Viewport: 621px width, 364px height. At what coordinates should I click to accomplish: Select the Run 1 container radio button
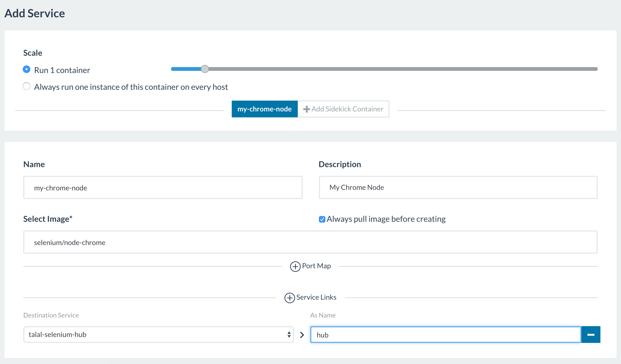(27, 70)
